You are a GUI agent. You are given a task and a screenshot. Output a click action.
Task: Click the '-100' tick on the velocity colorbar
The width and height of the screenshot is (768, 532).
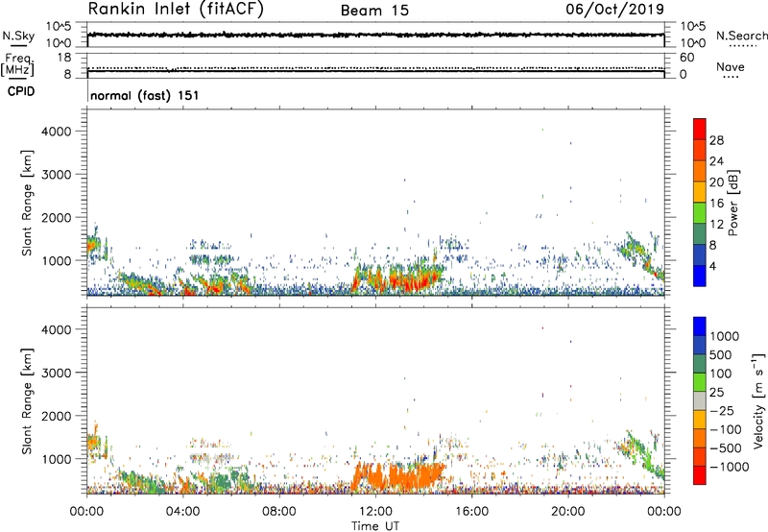tap(726, 429)
